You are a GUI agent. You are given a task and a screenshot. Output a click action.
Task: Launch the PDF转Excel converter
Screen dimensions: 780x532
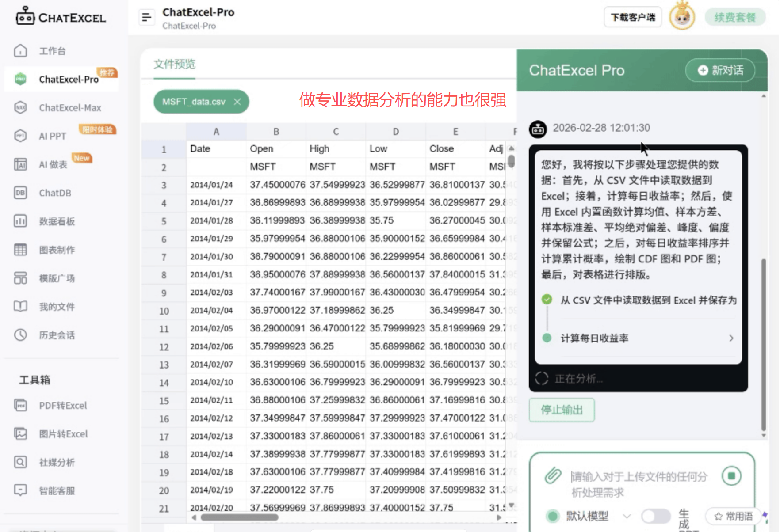pos(62,406)
